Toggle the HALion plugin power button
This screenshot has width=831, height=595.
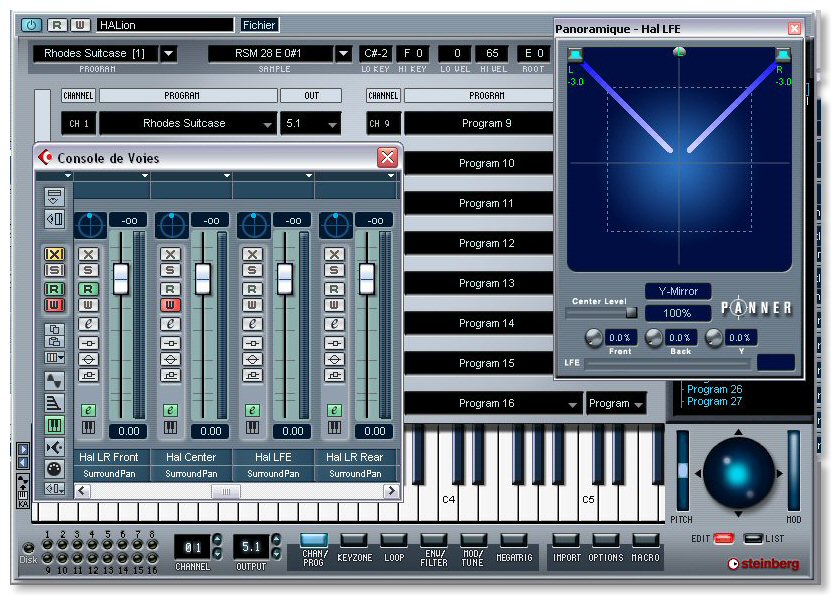point(31,25)
